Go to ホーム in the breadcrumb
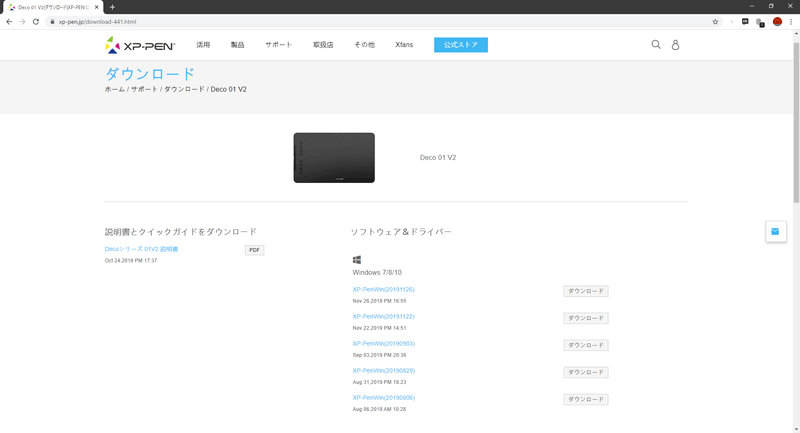Screen dimensions: 800x433 coord(115,89)
